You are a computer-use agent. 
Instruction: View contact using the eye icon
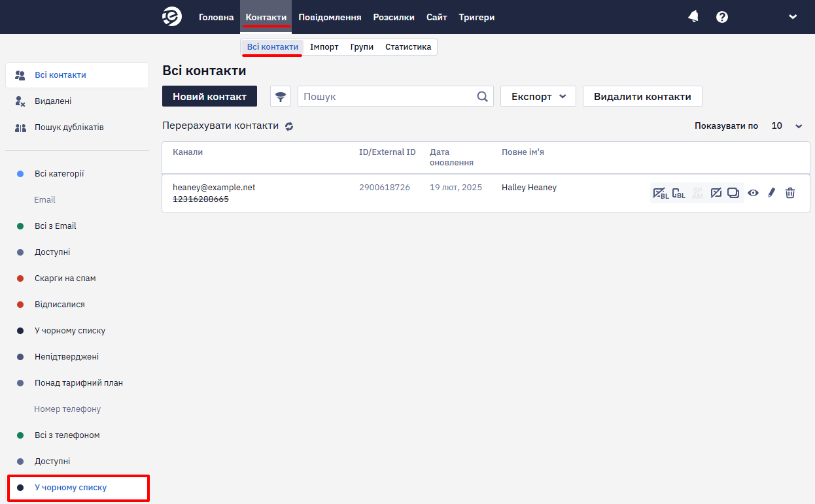(754, 193)
